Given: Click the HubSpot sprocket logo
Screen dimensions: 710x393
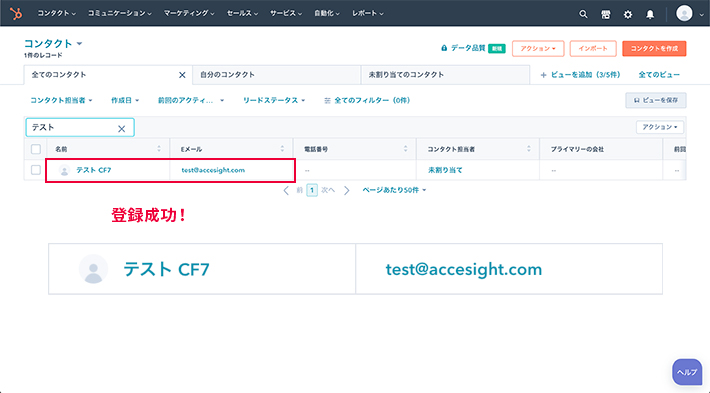Looking at the screenshot, I should (x=16, y=14).
